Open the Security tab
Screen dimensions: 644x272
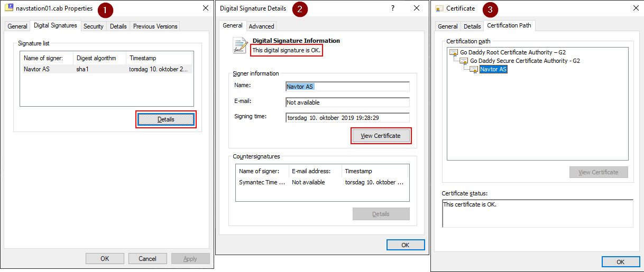click(x=94, y=26)
